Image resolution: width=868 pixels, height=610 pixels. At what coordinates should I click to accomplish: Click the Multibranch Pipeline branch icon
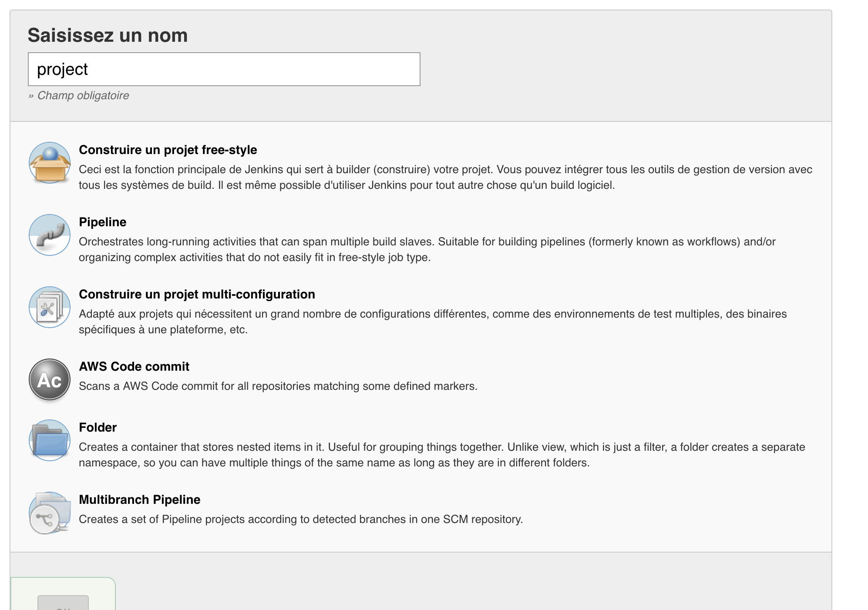click(x=50, y=513)
